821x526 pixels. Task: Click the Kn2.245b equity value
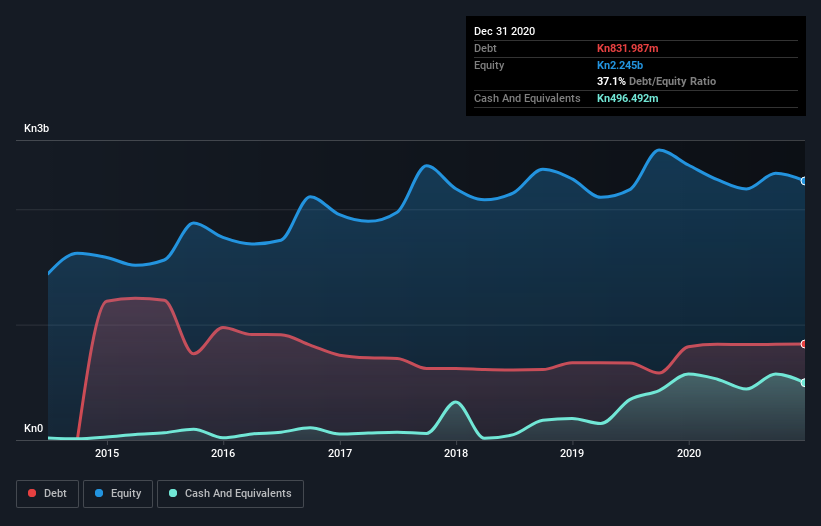[620, 65]
